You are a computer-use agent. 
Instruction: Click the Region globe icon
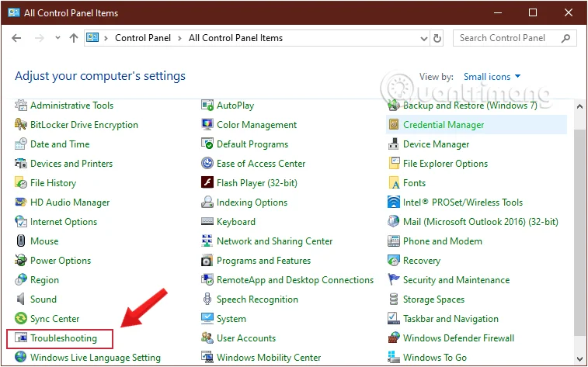tap(21, 280)
